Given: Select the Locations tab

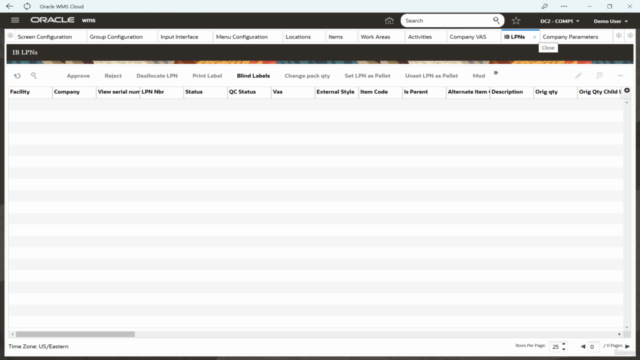Looking at the screenshot, I should pyautogui.click(x=298, y=37).
